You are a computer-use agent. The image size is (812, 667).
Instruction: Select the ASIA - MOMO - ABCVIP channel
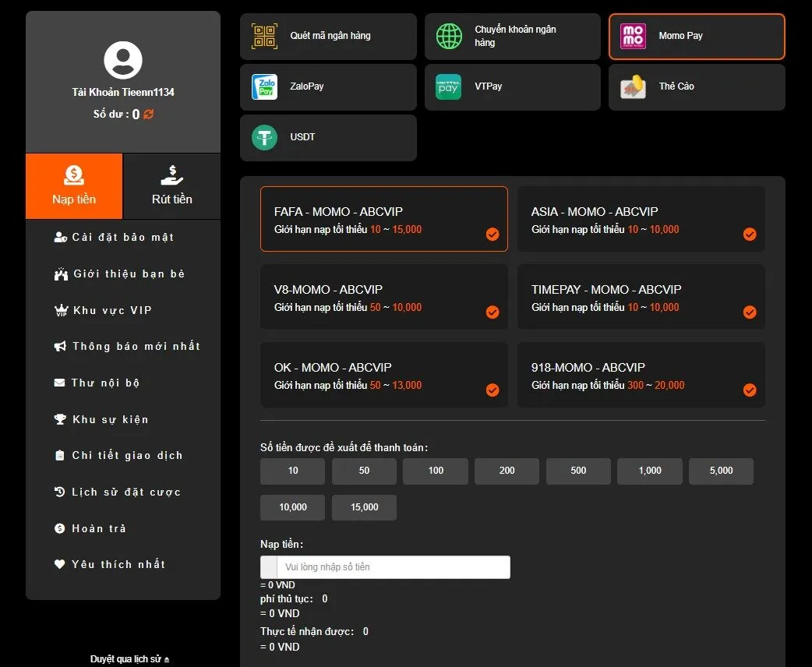click(641, 219)
